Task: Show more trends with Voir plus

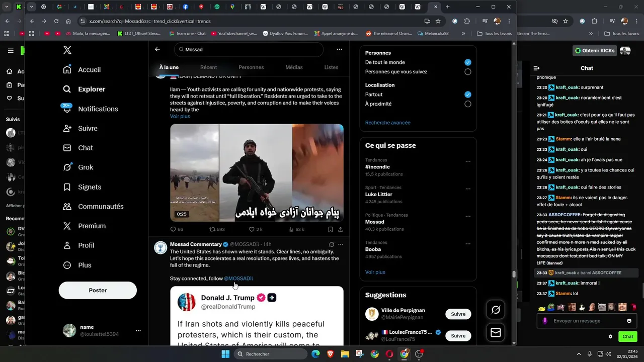Action: click(x=375, y=272)
